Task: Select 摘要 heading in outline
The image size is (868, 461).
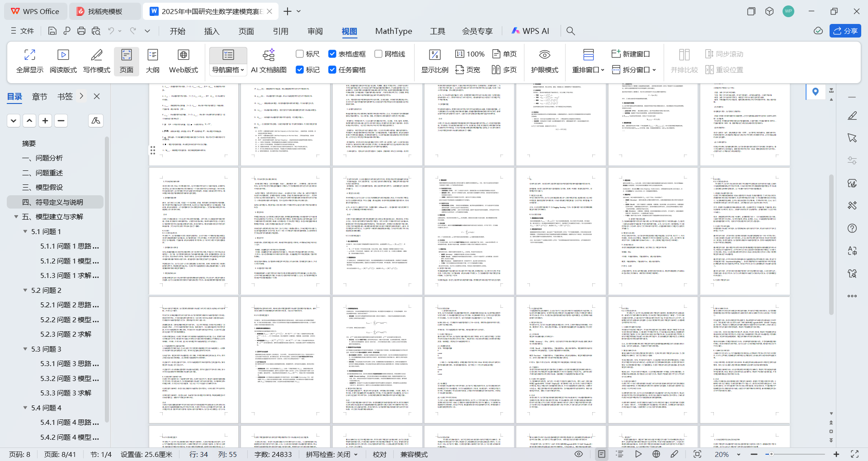Action: click(x=29, y=143)
